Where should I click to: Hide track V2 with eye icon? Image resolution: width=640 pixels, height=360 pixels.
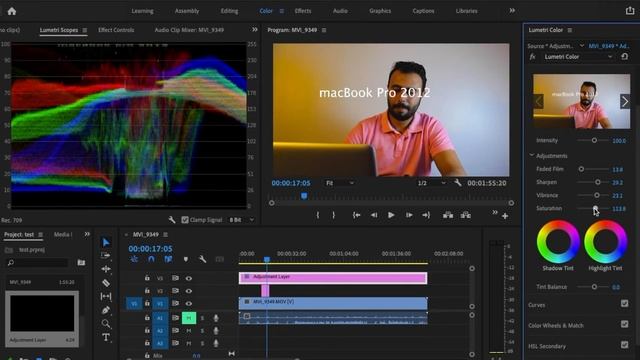tap(189, 291)
